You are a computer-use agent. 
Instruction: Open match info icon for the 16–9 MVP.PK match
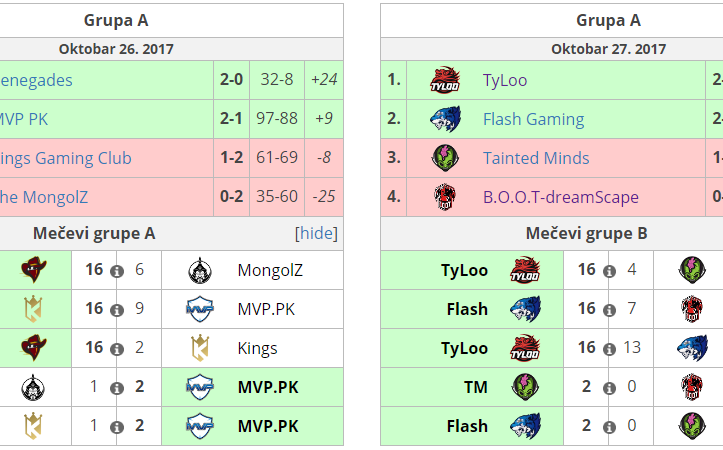[x=117, y=310]
